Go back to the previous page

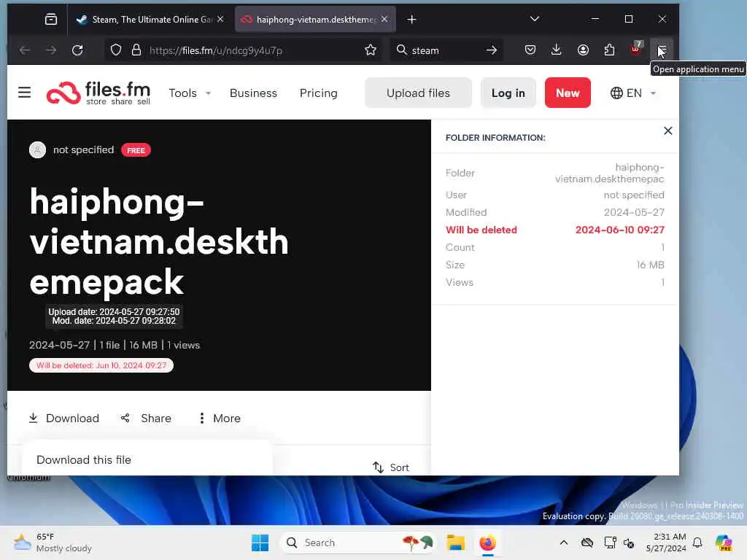coord(25,50)
